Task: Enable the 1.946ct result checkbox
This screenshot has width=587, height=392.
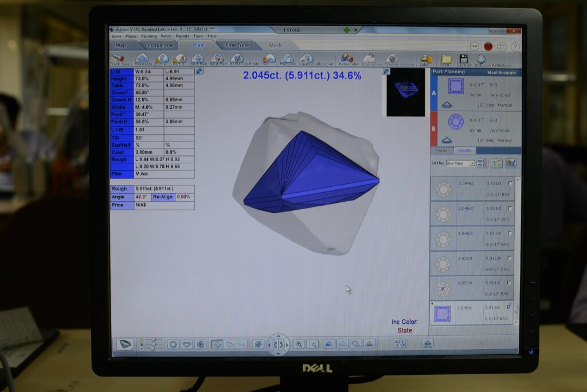Action: click(x=510, y=233)
